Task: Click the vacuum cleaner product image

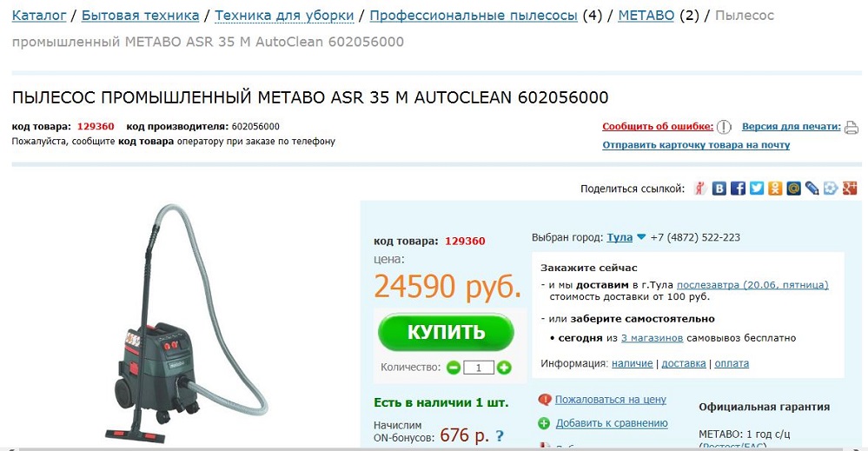Action: pos(187,324)
